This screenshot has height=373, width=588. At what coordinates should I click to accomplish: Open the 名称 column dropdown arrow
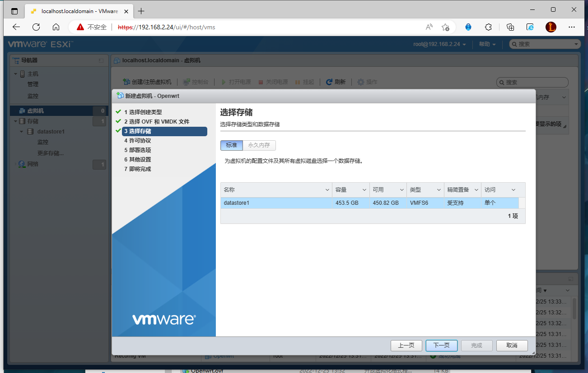(x=327, y=190)
